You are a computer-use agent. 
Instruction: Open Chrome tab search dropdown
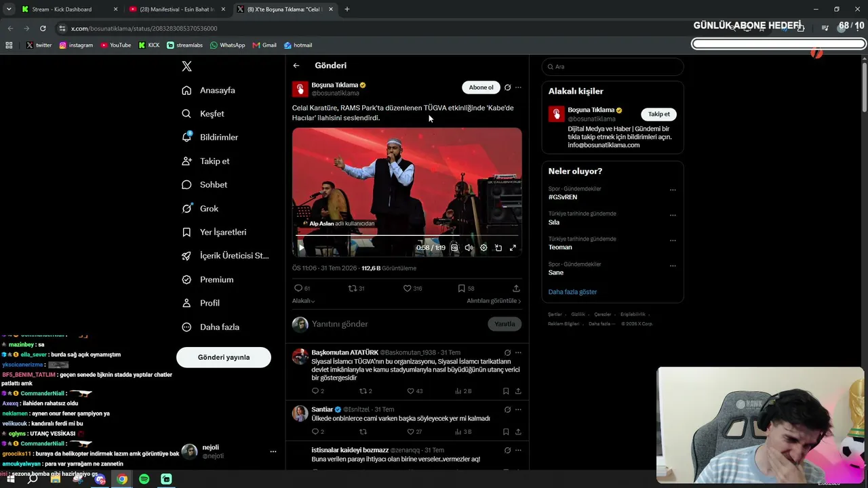(x=9, y=9)
